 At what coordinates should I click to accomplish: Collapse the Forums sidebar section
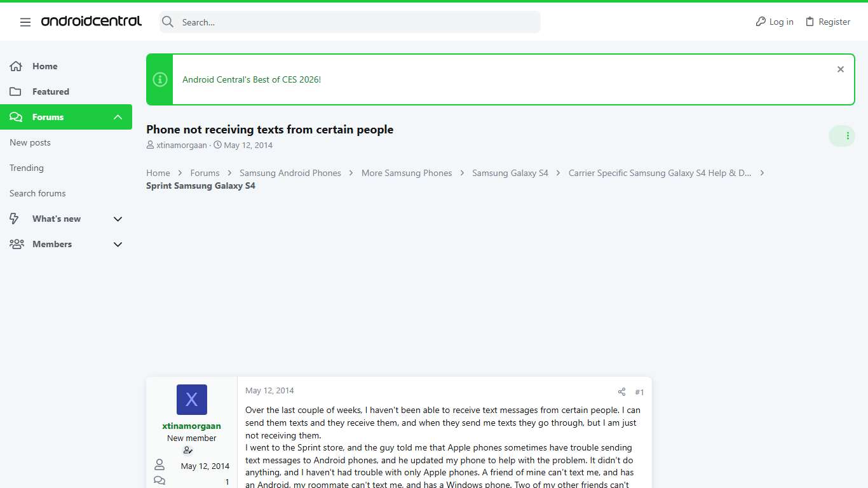(118, 117)
